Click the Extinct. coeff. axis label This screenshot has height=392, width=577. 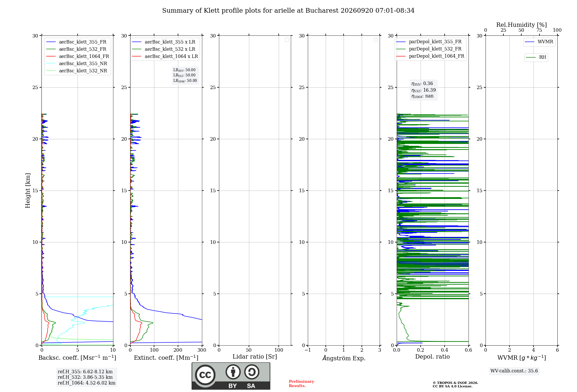pos(166,358)
